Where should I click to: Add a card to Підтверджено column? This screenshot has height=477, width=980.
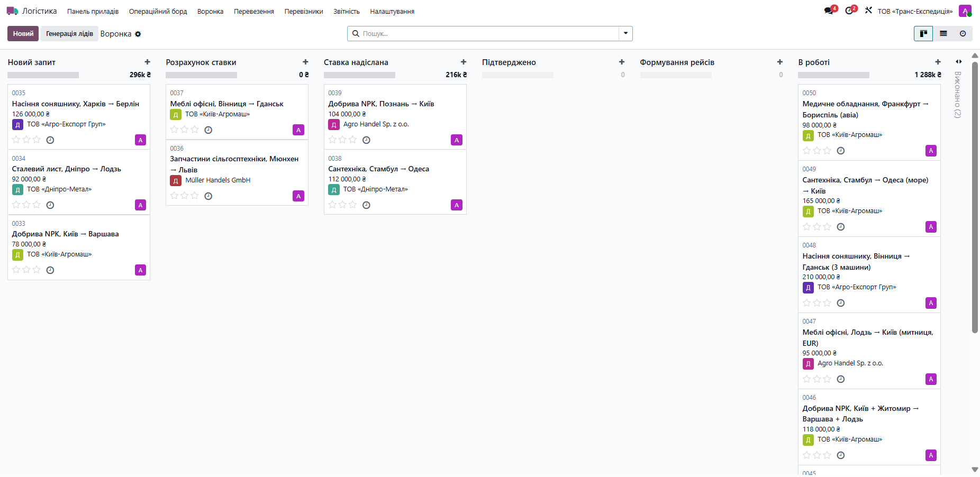[622, 62]
